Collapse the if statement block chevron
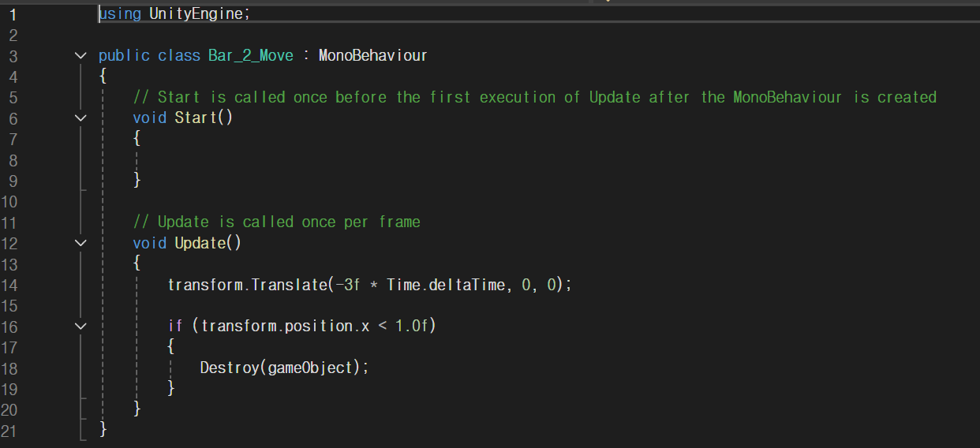Screen dimensions: 980x448 (80, 326)
